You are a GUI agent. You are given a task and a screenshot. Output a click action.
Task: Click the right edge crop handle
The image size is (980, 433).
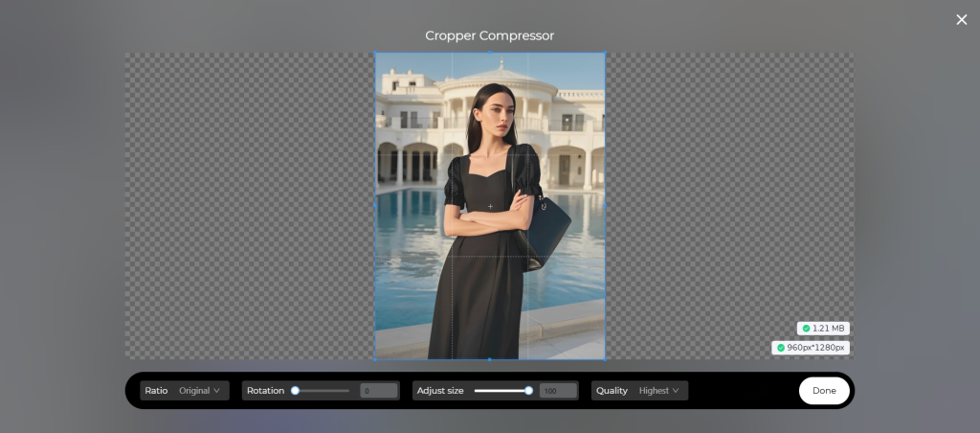605,206
